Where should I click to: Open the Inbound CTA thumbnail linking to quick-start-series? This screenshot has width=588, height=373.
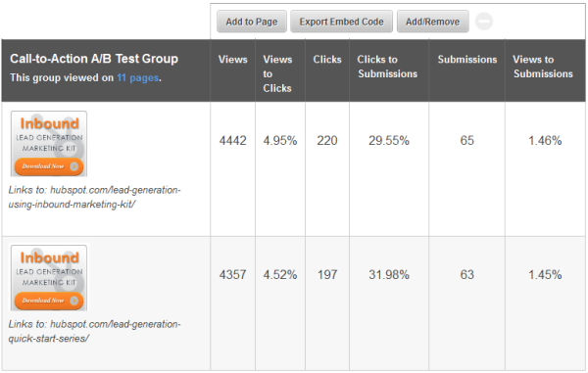pos(49,277)
